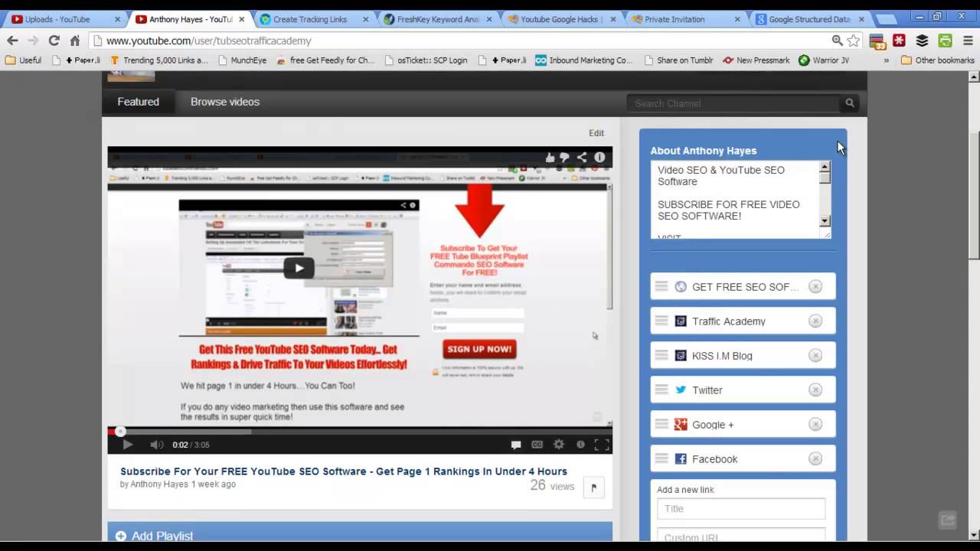The image size is (980, 551).
Task: Switch to the Browse videos tab
Action: (x=225, y=102)
